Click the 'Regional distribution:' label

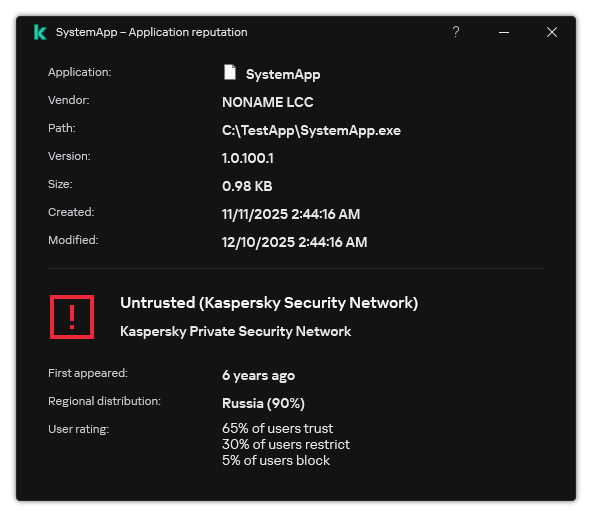tap(104, 401)
